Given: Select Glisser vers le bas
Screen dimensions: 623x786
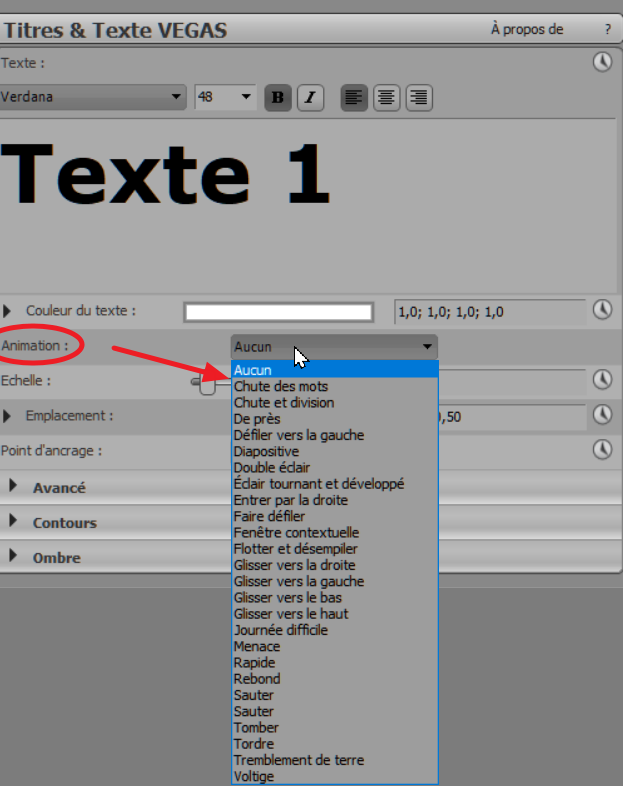Looking at the screenshot, I should 335,598.
